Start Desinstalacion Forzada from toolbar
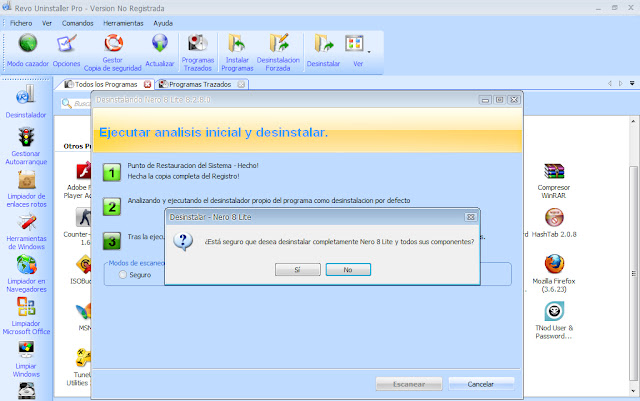Screen dimensions: 640x401 coord(278,52)
